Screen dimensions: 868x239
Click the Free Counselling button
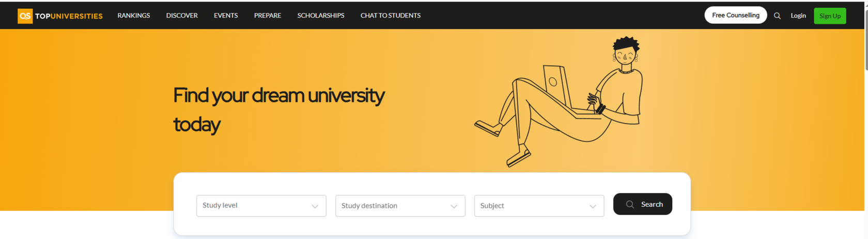(736, 15)
